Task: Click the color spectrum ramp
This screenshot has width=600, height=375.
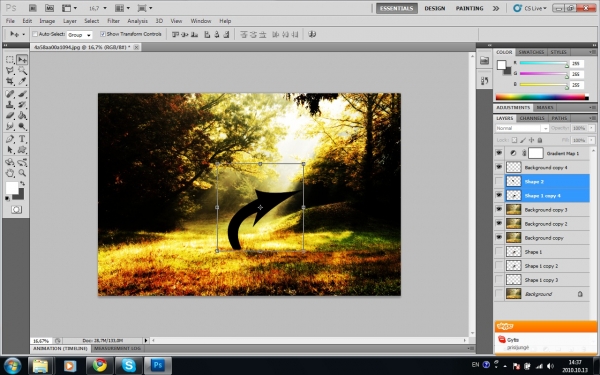Action: [542, 97]
